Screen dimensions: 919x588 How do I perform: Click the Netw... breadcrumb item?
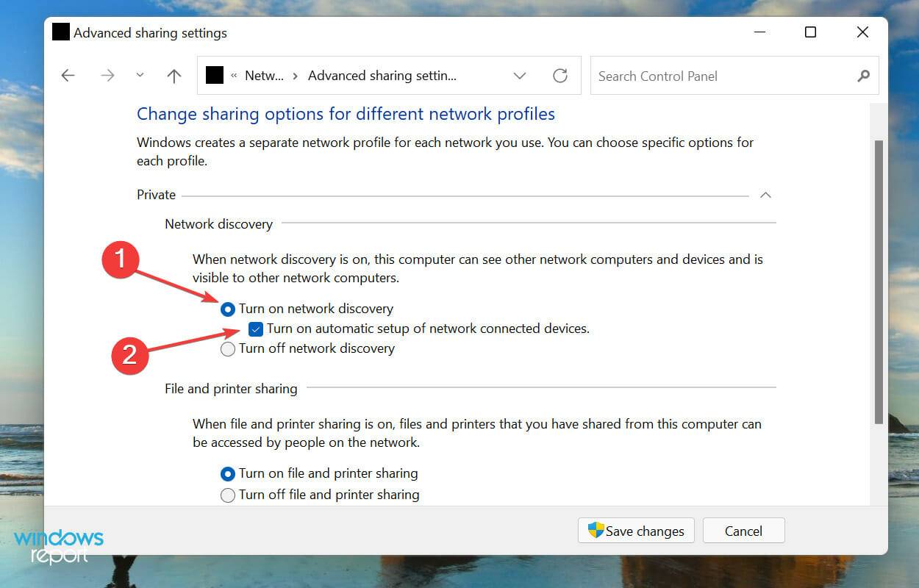(264, 75)
